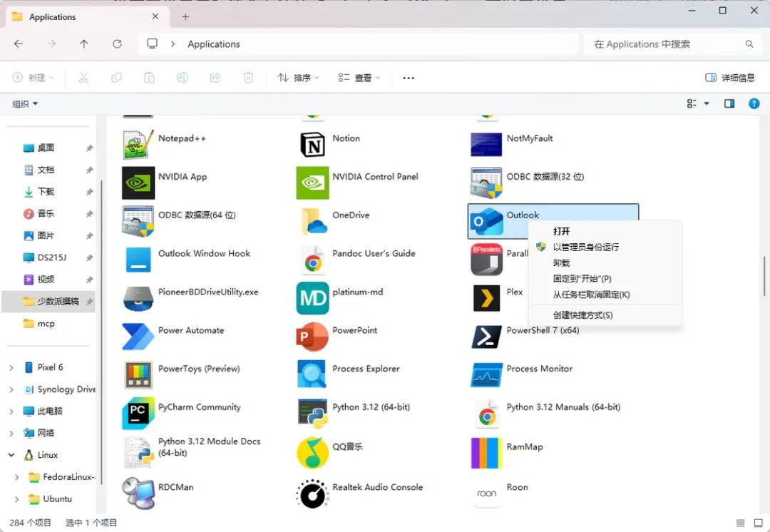
Task: Click the 新建 button in toolbar
Action: [x=33, y=78]
